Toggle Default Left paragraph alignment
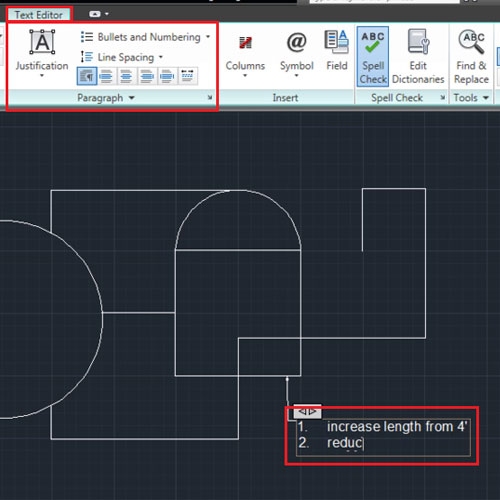Screen dimensions: 500x500 click(87, 76)
